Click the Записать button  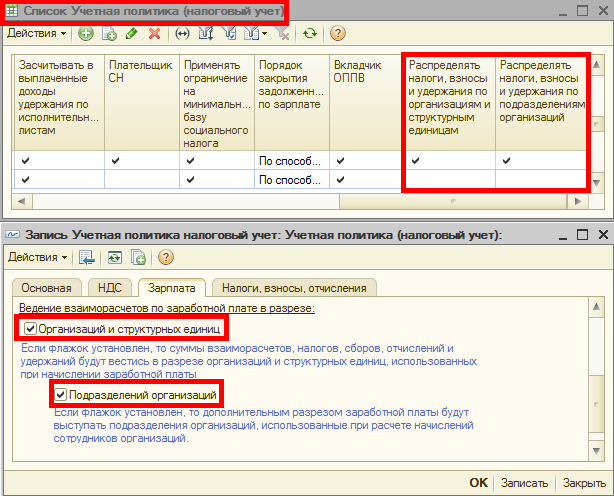(x=525, y=482)
